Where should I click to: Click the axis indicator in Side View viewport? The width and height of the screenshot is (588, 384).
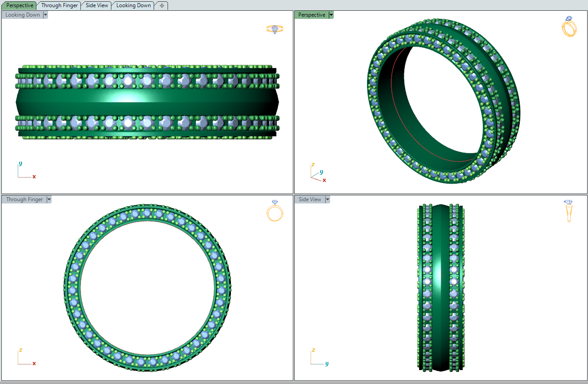pyautogui.click(x=318, y=358)
